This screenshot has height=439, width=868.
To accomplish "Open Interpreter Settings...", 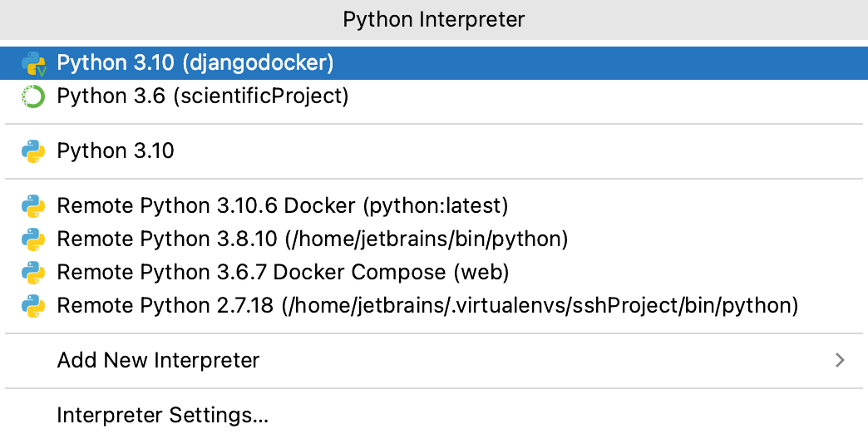I will [434, 415].
